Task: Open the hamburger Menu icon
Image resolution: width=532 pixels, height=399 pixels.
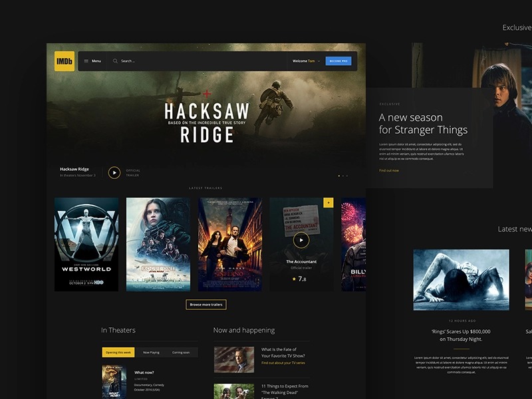Action: click(86, 61)
